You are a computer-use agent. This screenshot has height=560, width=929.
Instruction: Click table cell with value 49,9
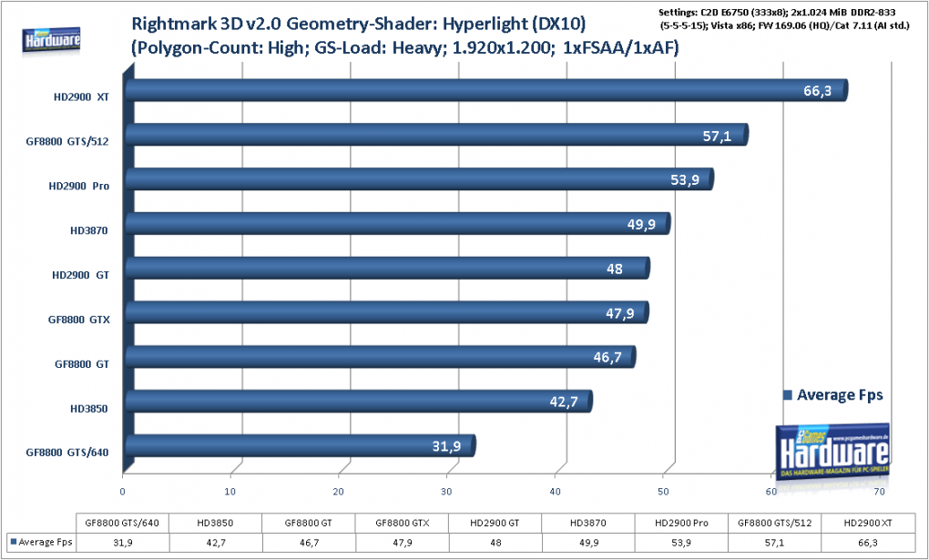point(587,542)
